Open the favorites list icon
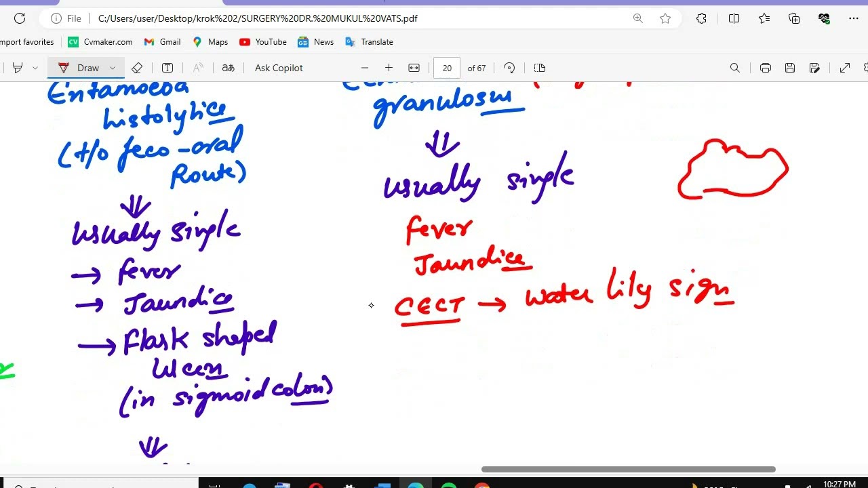Screen dimensions: 868x488 tap(764, 18)
